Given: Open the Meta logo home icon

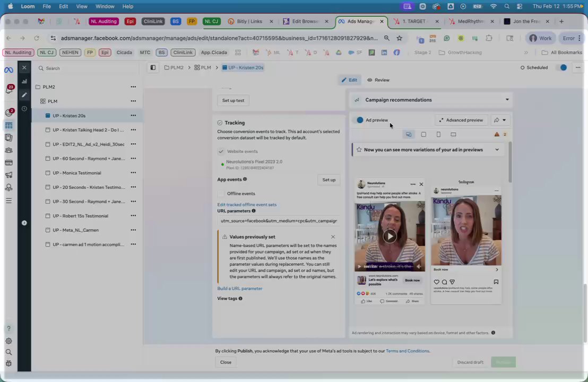Looking at the screenshot, I should (8, 70).
